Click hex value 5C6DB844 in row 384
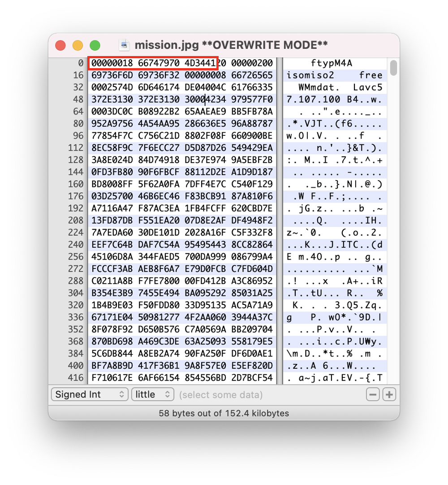This screenshot has height=485, width=448. [x=112, y=353]
